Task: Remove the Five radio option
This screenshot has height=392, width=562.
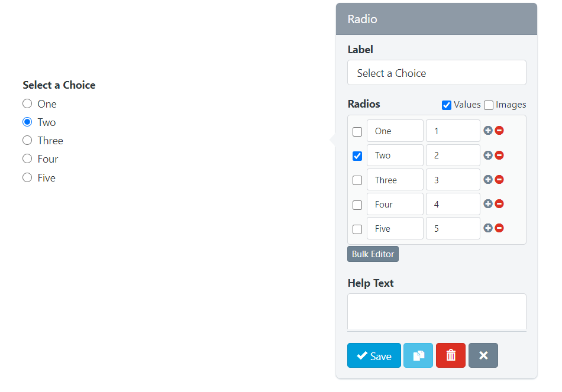Action: [499, 228]
